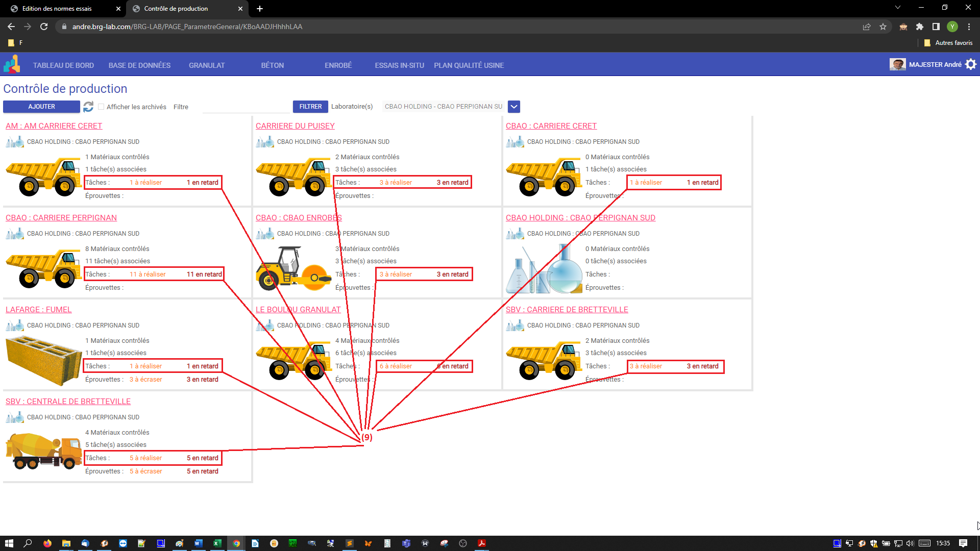
Task: Open the browser extensions puzzle icon
Action: [920, 27]
